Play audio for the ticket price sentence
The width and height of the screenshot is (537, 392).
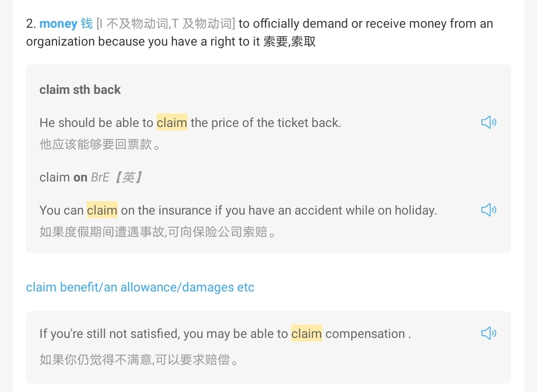[489, 122]
